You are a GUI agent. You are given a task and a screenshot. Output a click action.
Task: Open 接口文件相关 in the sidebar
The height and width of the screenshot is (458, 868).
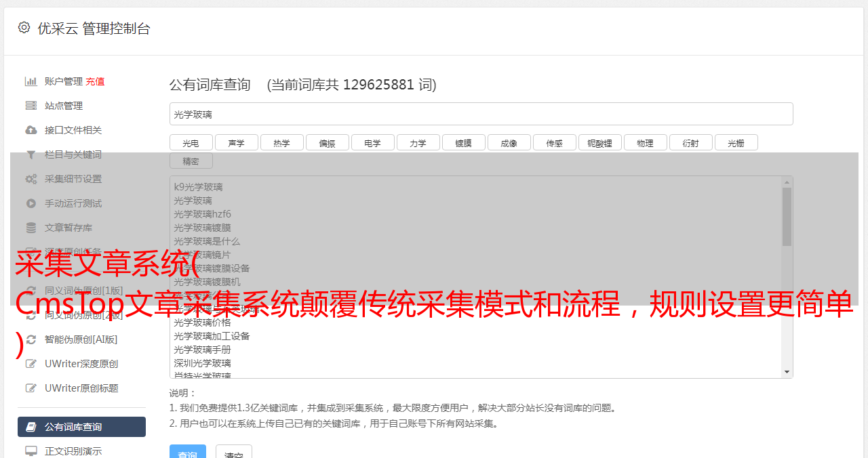[73, 130]
